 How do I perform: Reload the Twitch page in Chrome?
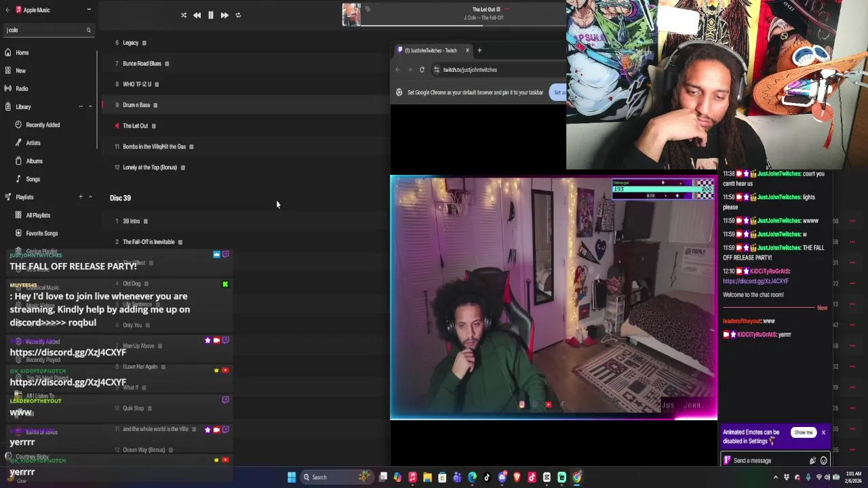422,70
